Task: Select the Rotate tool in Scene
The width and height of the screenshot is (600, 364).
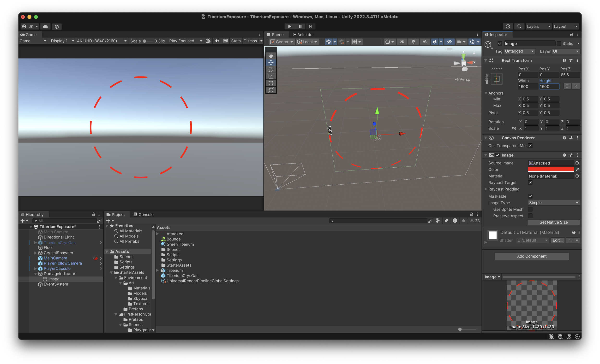Action: (271, 69)
